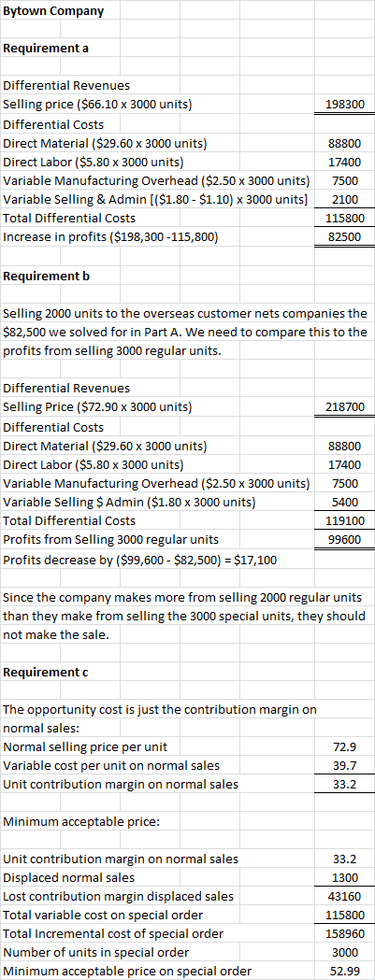This screenshot has width=375, height=980.
Task: Select the 39.7 value cell
Action: pyautogui.click(x=345, y=766)
